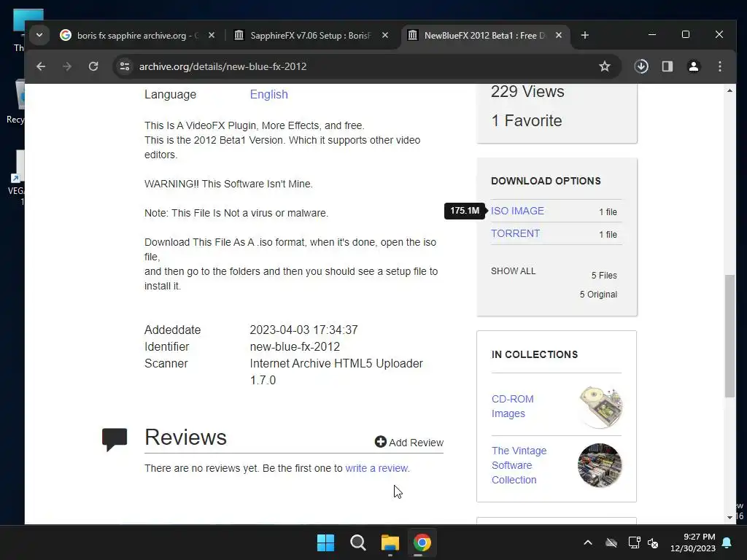Click the 1 Favorite text
747x560 pixels.
tap(527, 120)
